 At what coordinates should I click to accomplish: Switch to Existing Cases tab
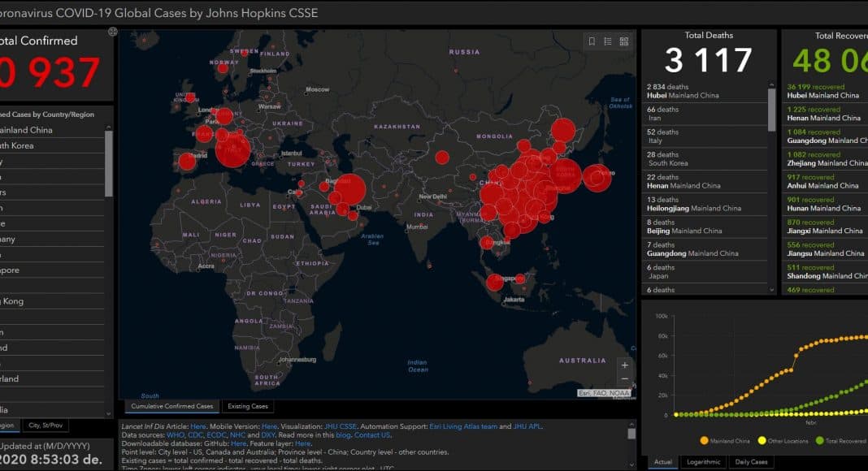coord(247,406)
